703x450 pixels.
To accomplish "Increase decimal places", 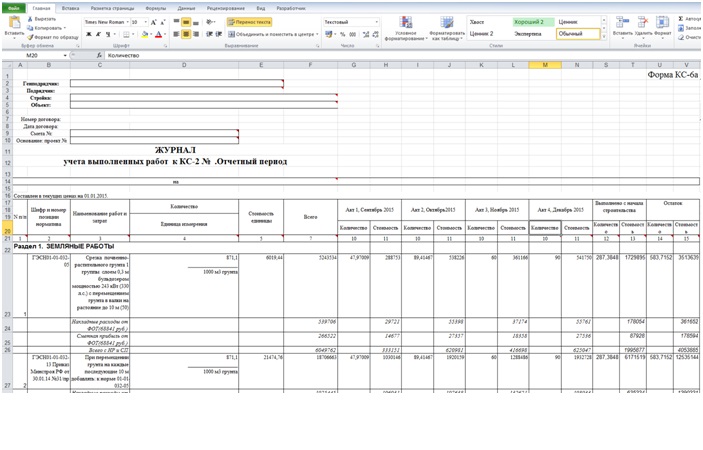I will pyautogui.click(x=366, y=35).
